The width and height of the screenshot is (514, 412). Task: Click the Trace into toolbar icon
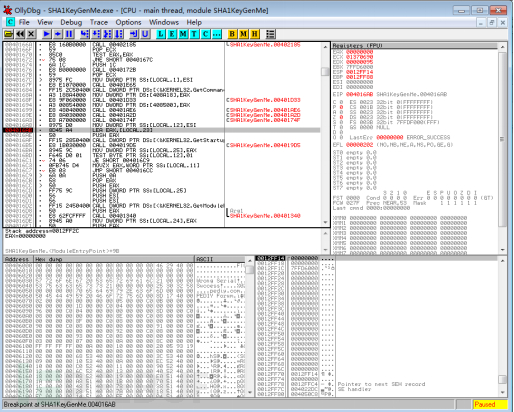point(107,34)
